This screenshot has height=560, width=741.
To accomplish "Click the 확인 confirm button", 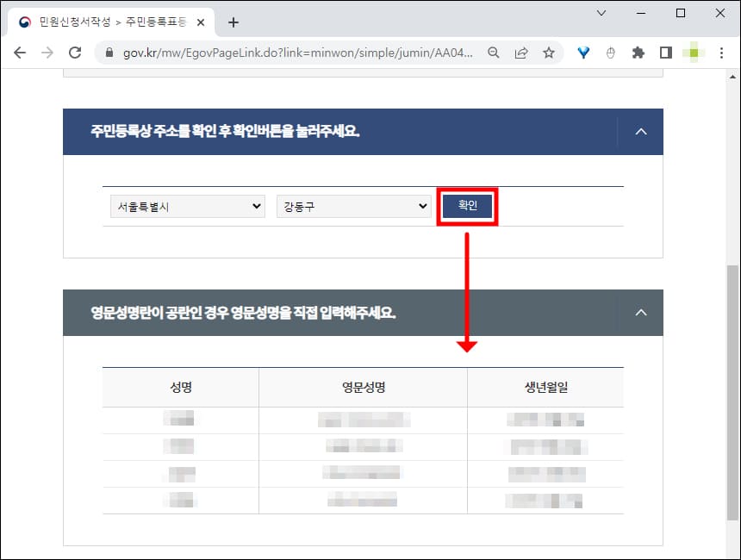I will 467,206.
